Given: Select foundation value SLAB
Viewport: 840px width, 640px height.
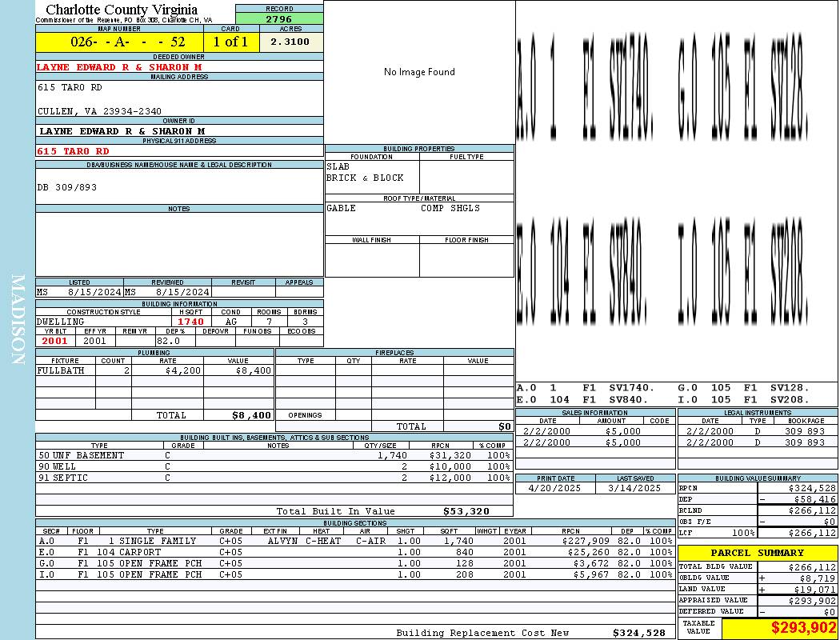Looking at the screenshot, I should (x=338, y=166).
